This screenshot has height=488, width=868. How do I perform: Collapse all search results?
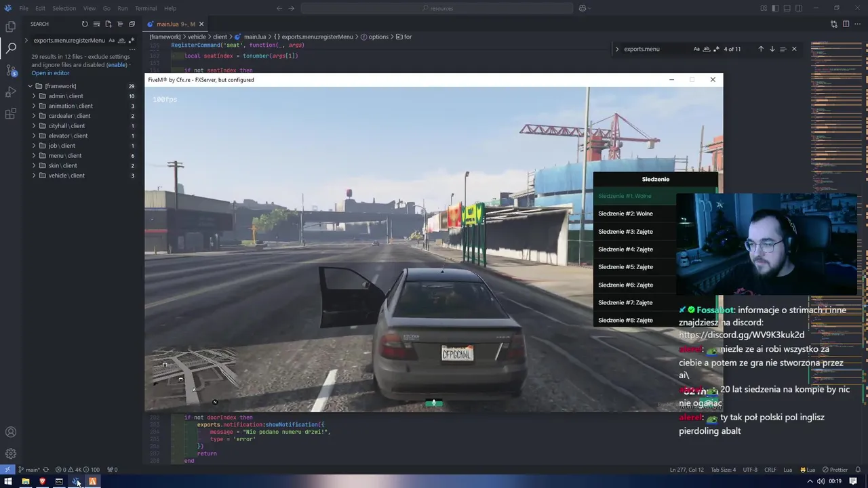(x=132, y=24)
